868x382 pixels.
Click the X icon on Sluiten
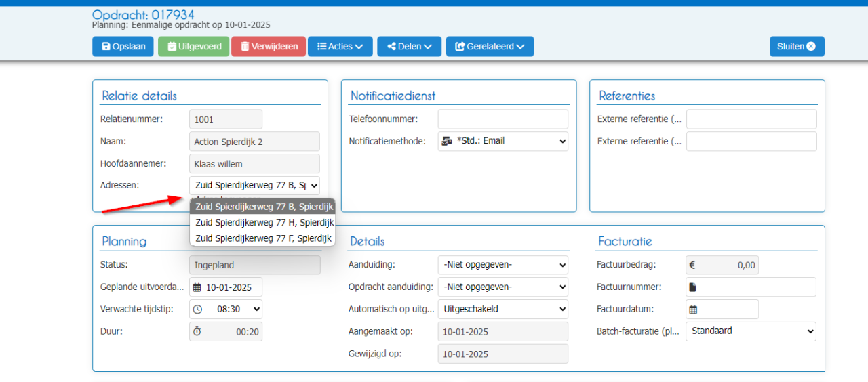pyautogui.click(x=811, y=47)
